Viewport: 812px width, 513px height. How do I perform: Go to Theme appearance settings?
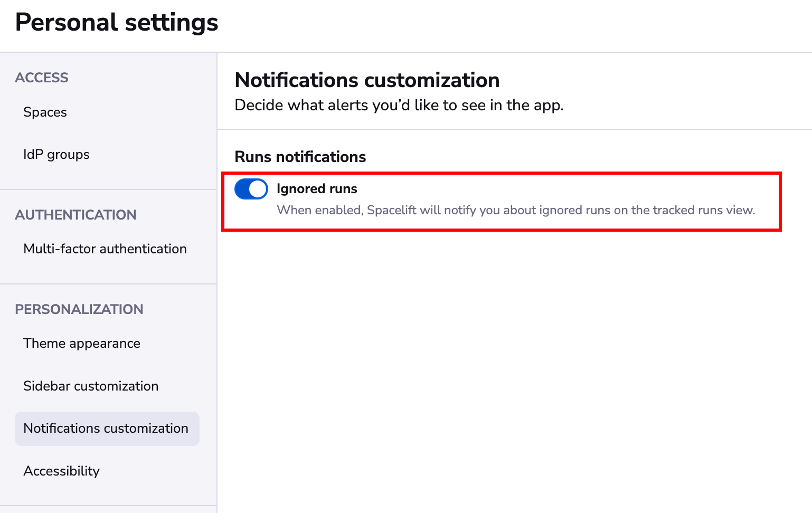pos(82,343)
